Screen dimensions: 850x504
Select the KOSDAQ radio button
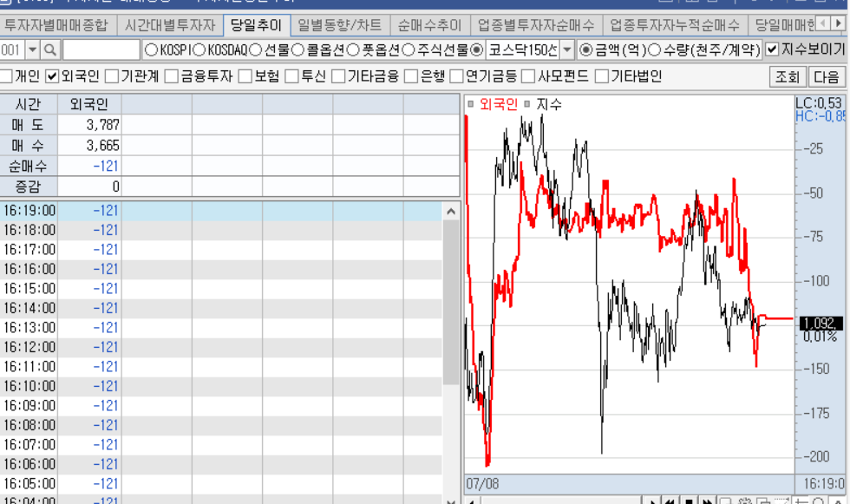[x=199, y=50]
